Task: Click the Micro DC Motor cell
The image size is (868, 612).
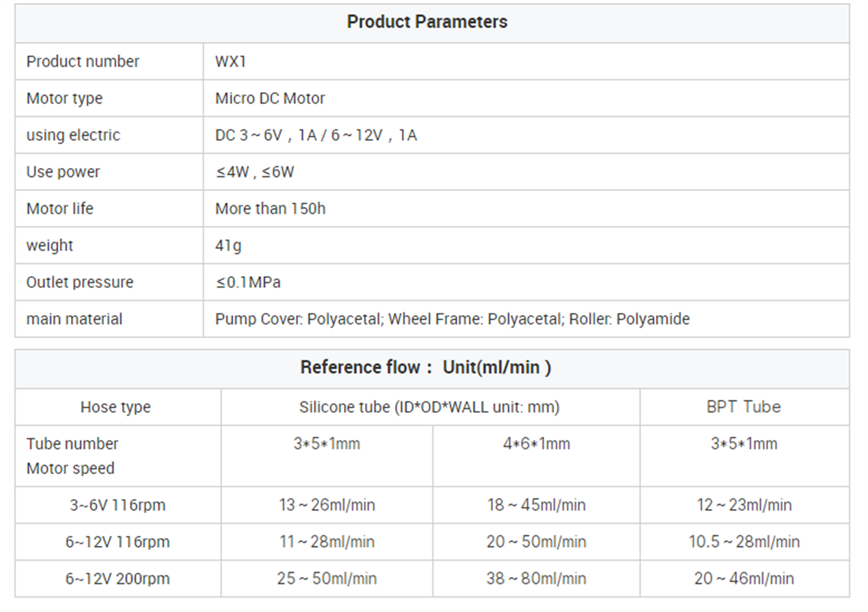Action: point(270,98)
